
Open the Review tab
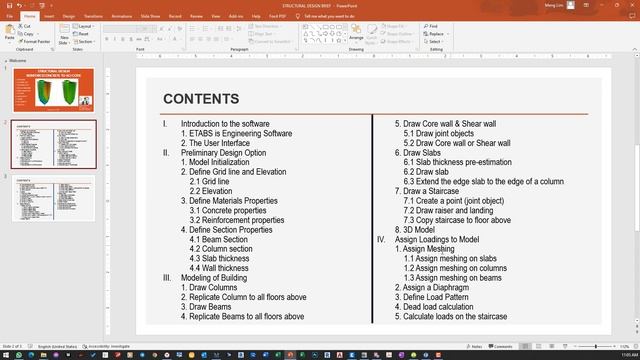click(x=196, y=16)
